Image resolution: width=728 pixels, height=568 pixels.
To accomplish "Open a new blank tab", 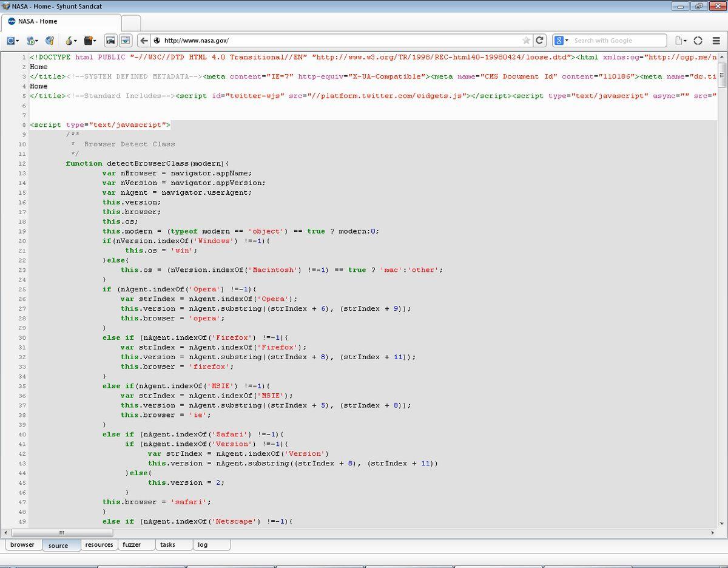I will 130,22.
